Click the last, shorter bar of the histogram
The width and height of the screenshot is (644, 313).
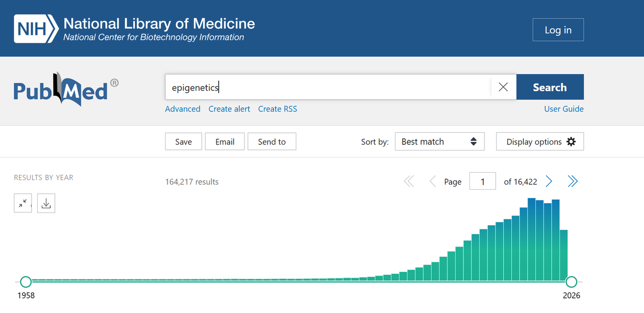pos(563,255)
